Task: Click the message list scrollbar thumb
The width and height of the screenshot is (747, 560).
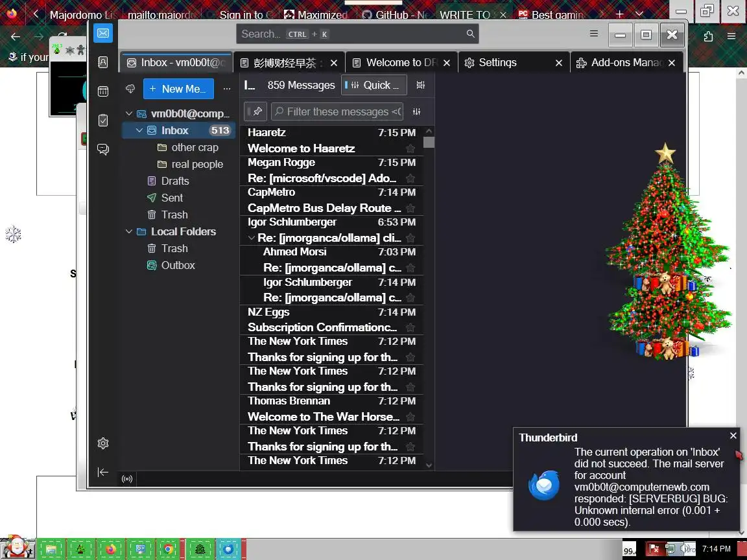Action: click(429, 143)
